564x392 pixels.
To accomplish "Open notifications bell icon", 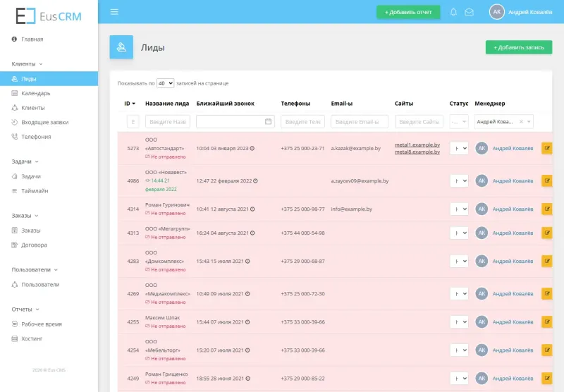I will 453,12.
